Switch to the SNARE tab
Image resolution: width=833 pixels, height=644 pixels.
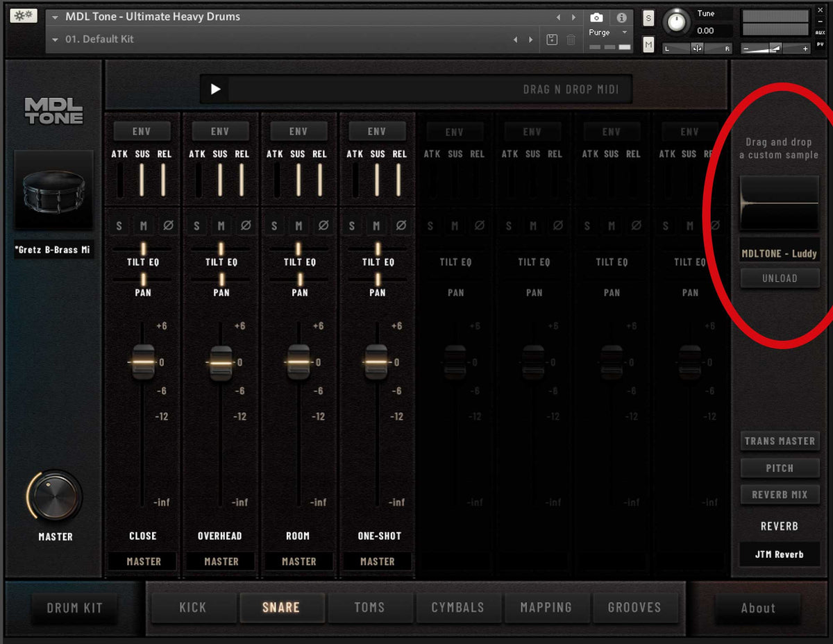(281, 607)
